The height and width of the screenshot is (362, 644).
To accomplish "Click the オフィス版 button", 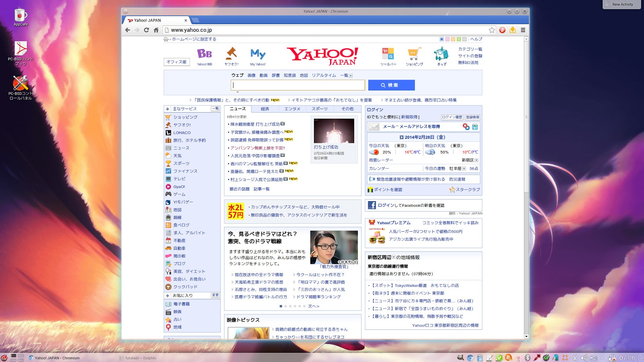I will 176,62.
